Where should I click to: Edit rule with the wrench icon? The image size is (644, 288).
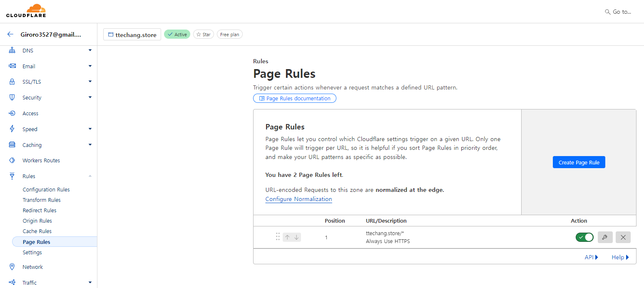pos(605,237)
